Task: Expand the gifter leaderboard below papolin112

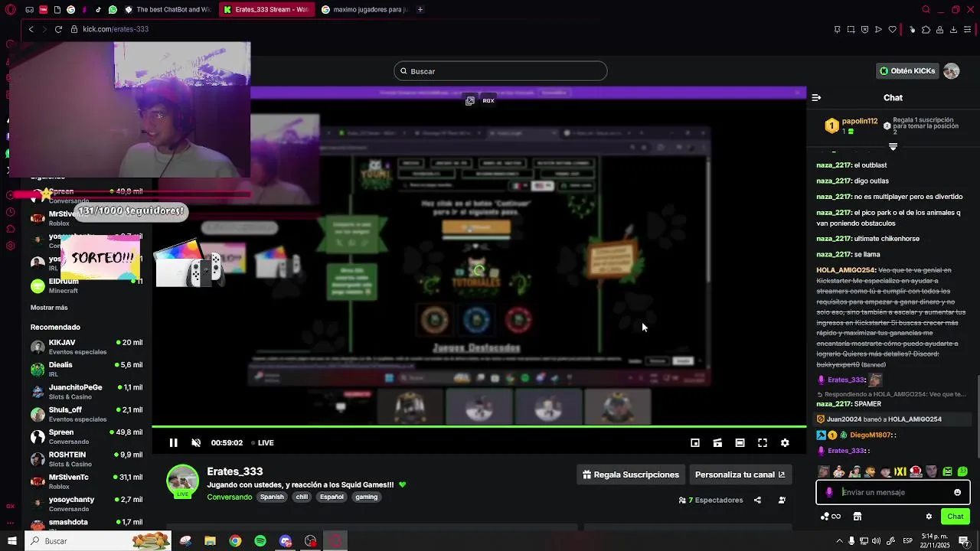Action: coord(893,146)
